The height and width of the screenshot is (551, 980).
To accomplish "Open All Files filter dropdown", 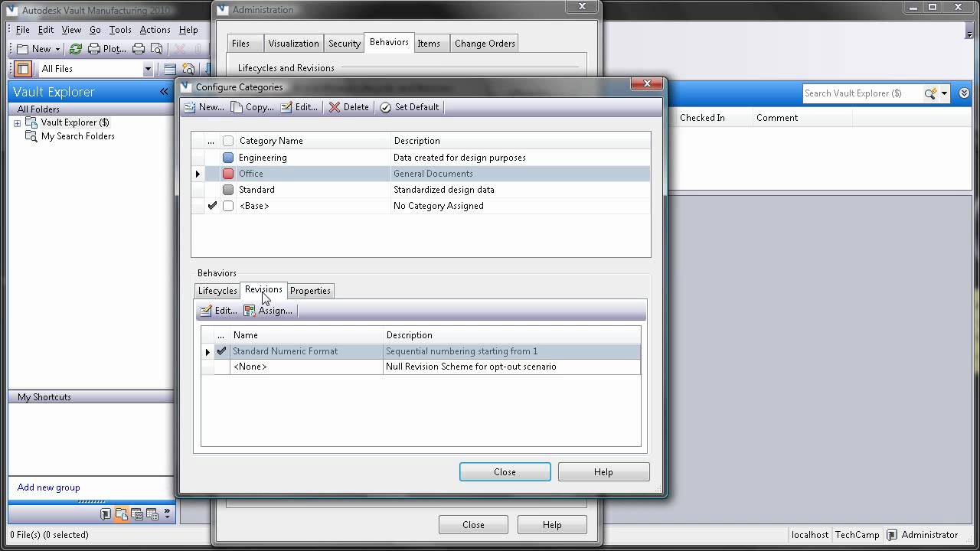I will pos(148,69).
